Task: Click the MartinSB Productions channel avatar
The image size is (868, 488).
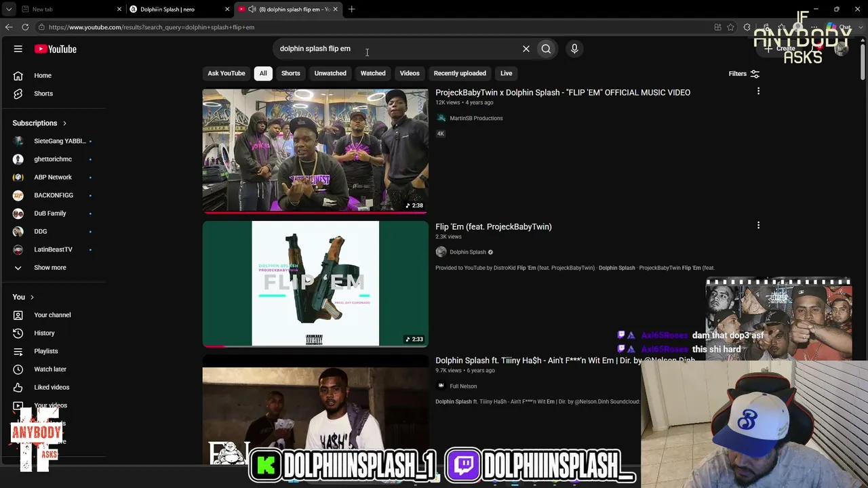Action: (441, 118)
